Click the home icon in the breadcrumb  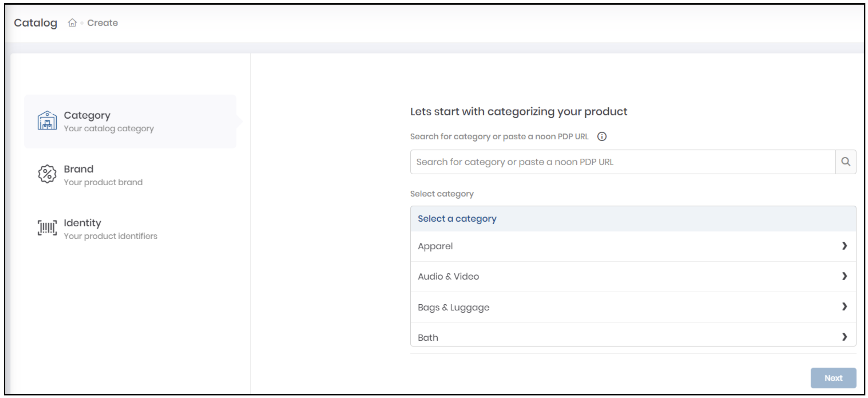point(73,23)
